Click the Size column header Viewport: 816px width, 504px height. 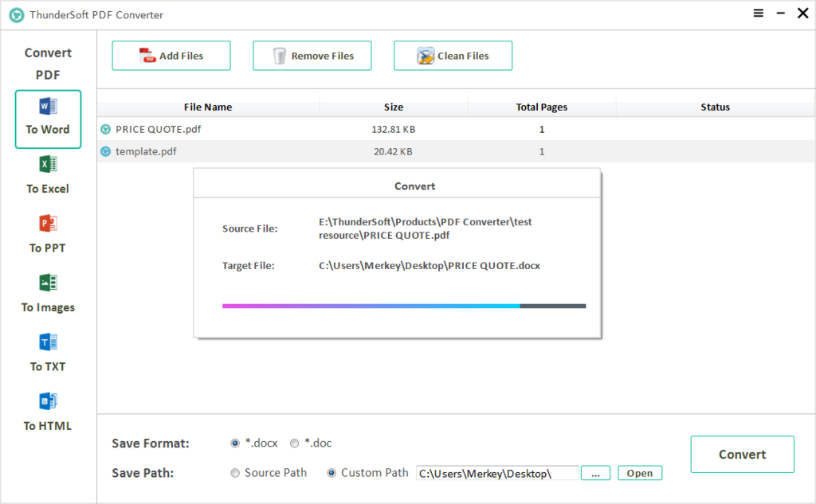tap(394, 107)
